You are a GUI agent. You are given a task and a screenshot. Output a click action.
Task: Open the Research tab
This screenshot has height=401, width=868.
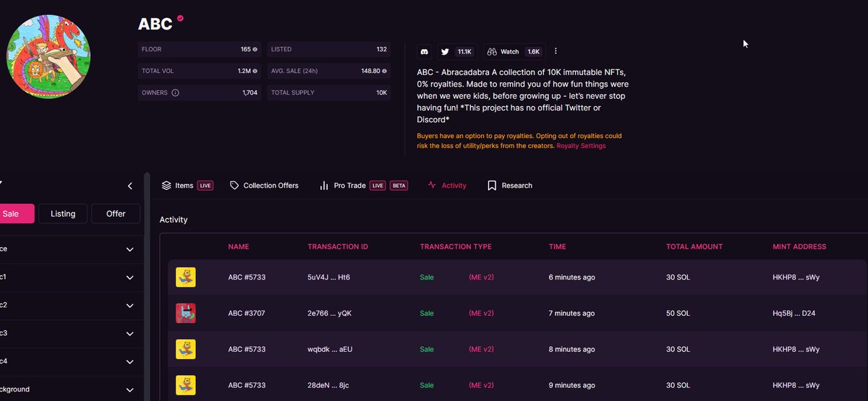pyautogui.click(x=510, y=186)
